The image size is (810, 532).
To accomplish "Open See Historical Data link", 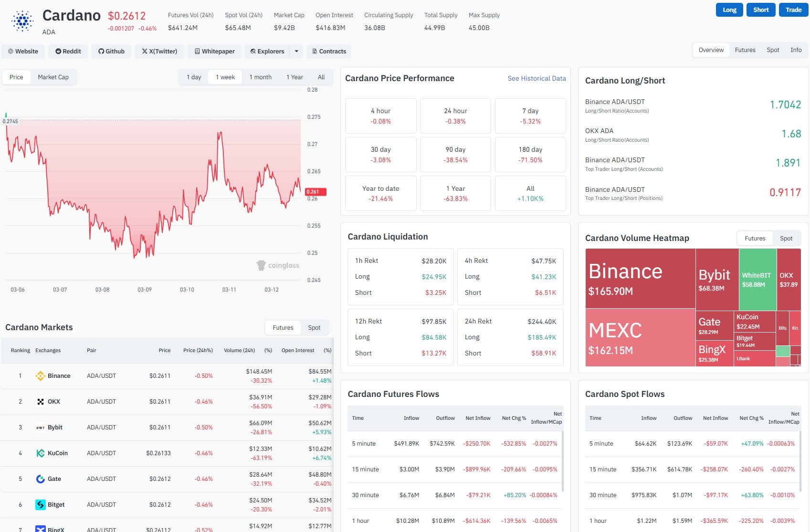I will click(536, 78).
